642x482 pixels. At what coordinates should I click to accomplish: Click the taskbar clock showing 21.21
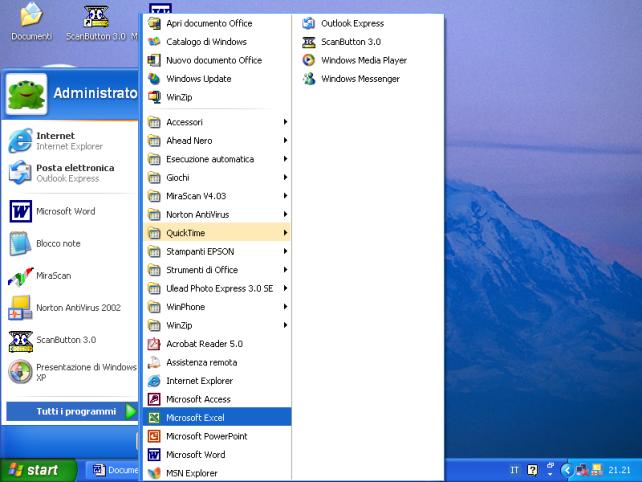pos(619,470)
